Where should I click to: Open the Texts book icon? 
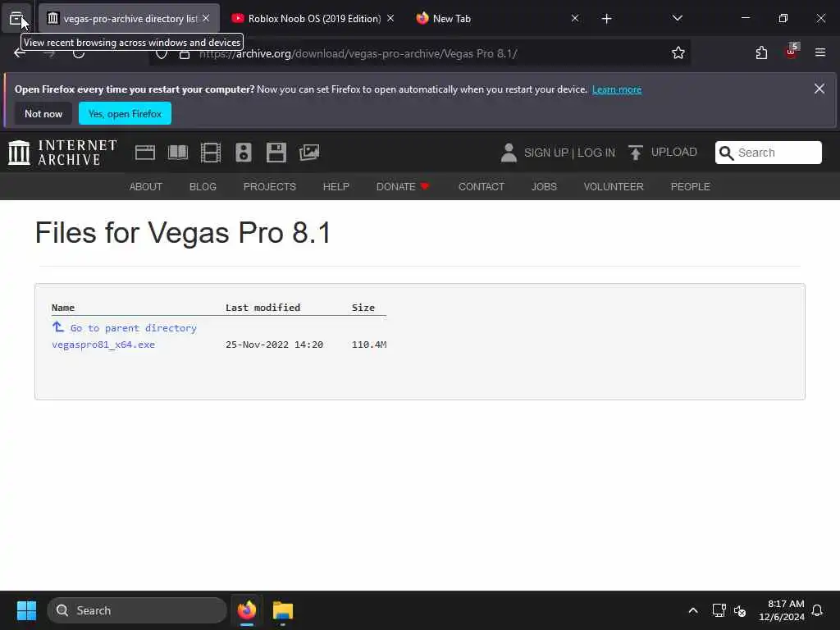pos(177,153)
